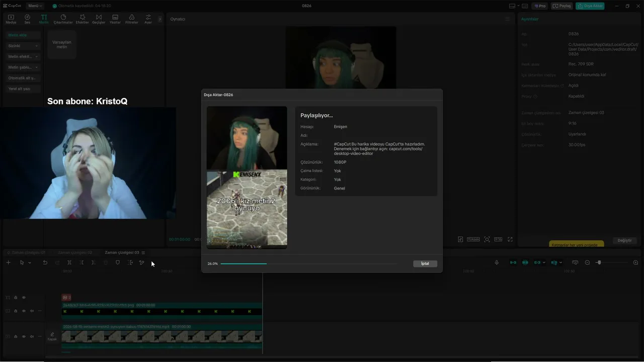
Task: Switch to Zaman çizelgesi 02 tab
Action: pos(75,252)
